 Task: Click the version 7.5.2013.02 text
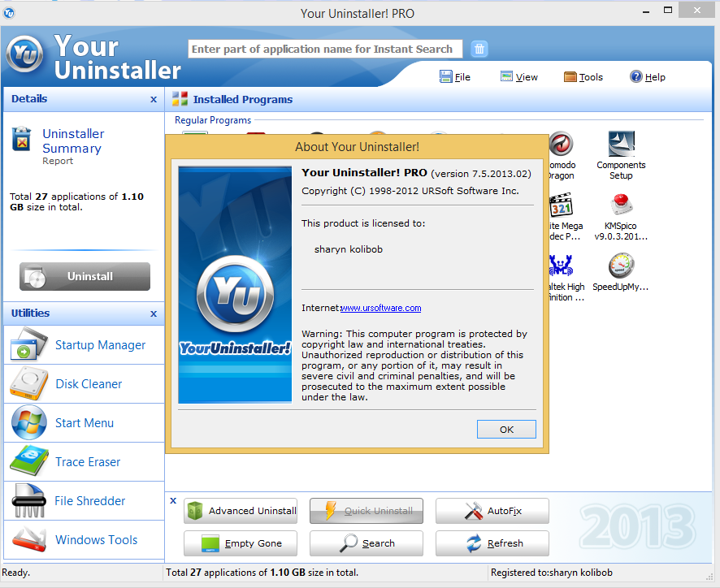(x=481, y=174)
